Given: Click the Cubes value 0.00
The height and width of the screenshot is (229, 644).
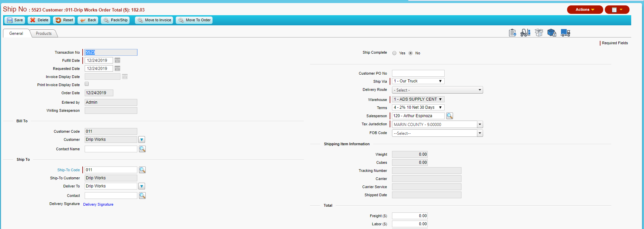Looking at the screenshot, I should (410, 162).
